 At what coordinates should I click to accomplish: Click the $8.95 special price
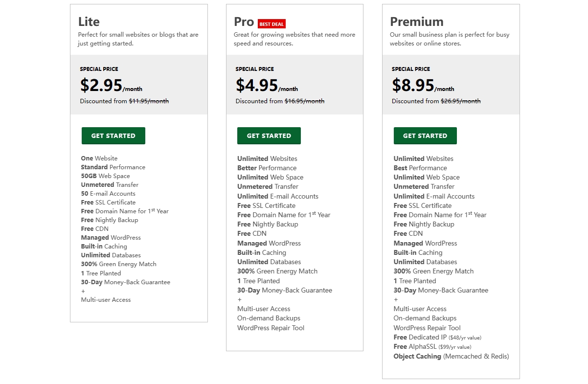pyautogui.click(x=413, y=85)
